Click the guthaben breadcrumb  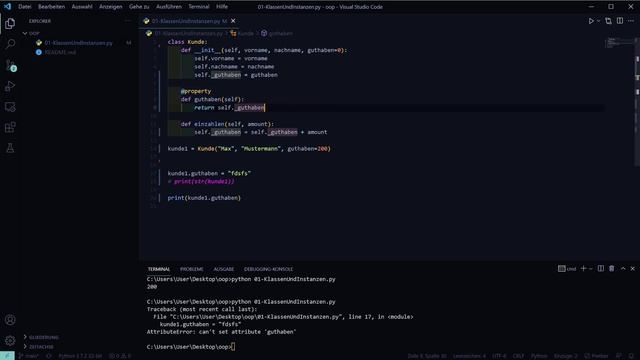pyautogui.click(x=277, y=33)
